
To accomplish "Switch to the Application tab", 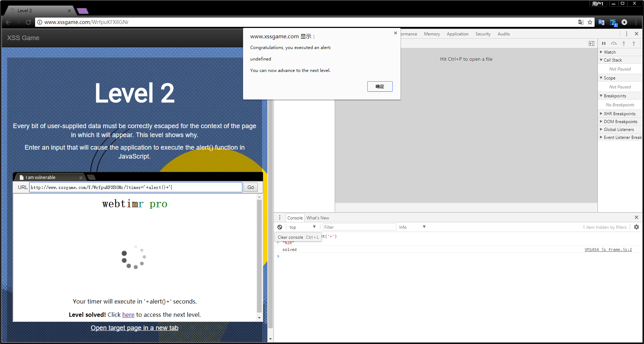I will [457, 34].
